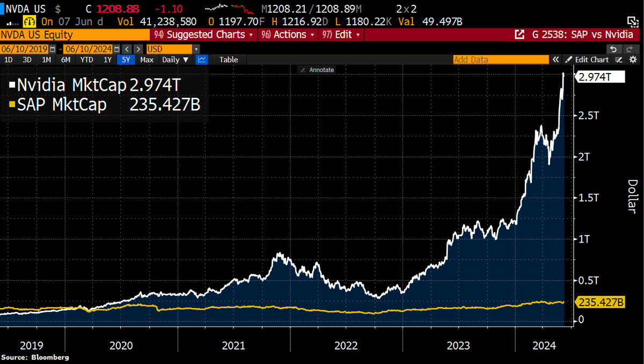This screenshot has width=644, height=364.
Task: Click the 2.974T axis value tag
Action: click(x=601, y=77)
